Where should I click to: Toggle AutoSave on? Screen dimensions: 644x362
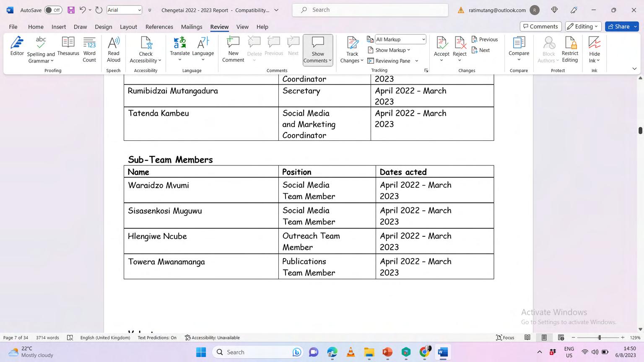tap(53, 10)
